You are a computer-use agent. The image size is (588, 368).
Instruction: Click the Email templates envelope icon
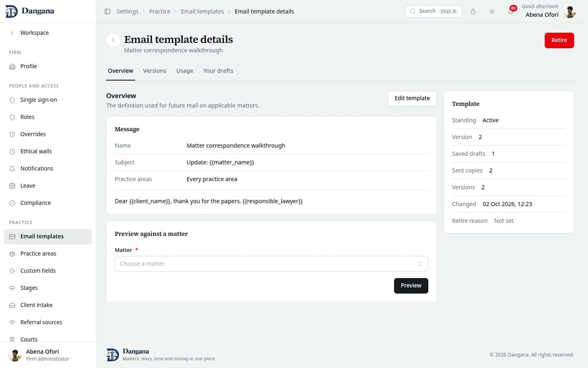[x=12, y=236]
